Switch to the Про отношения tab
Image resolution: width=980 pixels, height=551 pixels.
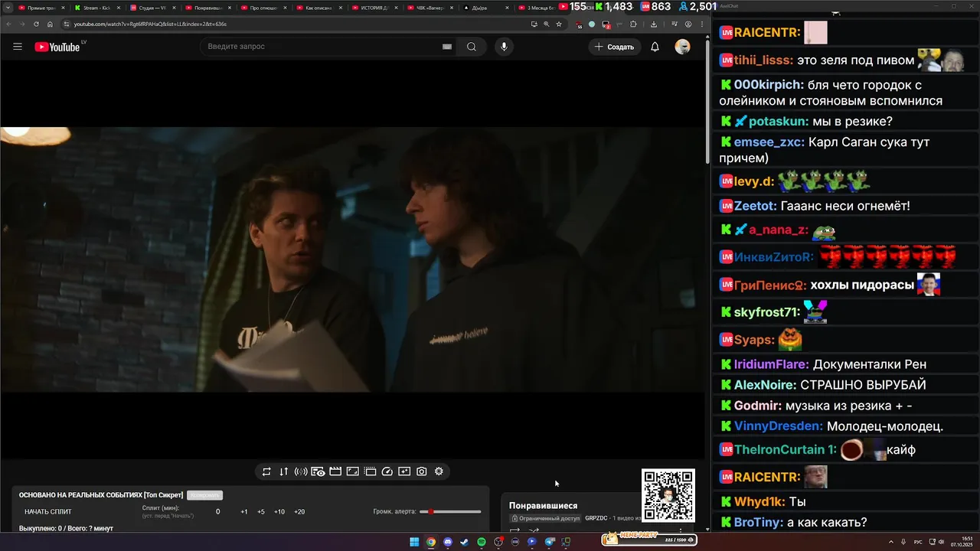(263, 8)
